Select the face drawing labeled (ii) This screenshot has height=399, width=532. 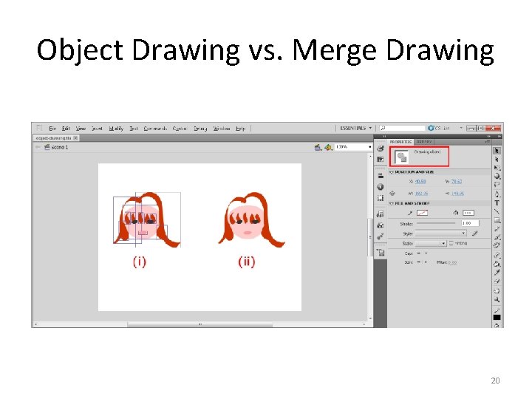[251, 220]
